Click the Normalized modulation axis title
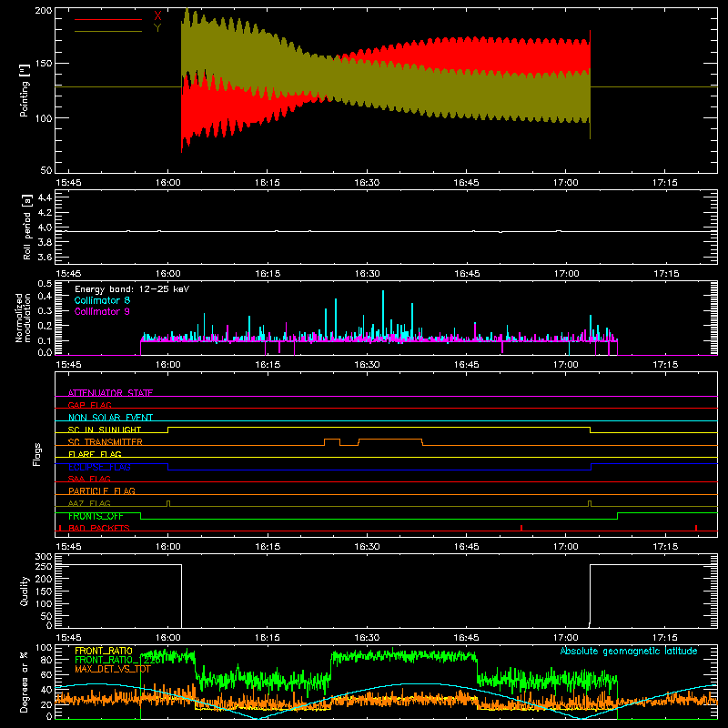Image resolution: width=728 pixels, height=728 pixels. [x=23, y=318]
